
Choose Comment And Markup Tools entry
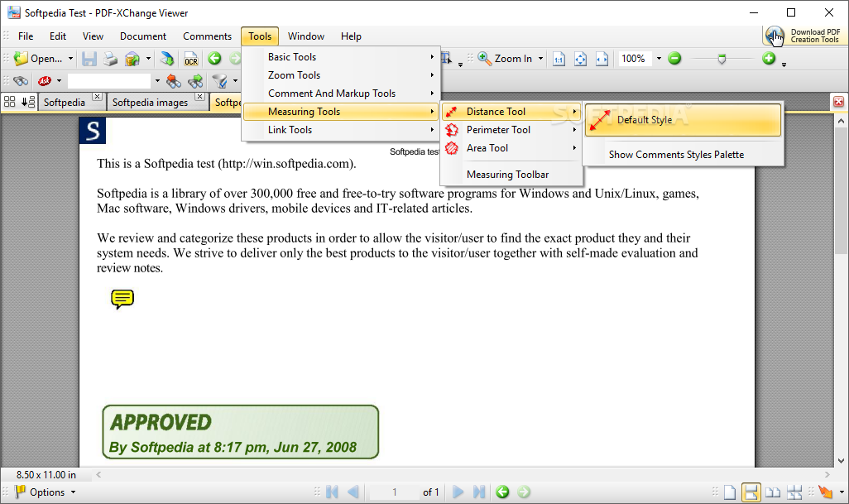[x=341, y=94]
